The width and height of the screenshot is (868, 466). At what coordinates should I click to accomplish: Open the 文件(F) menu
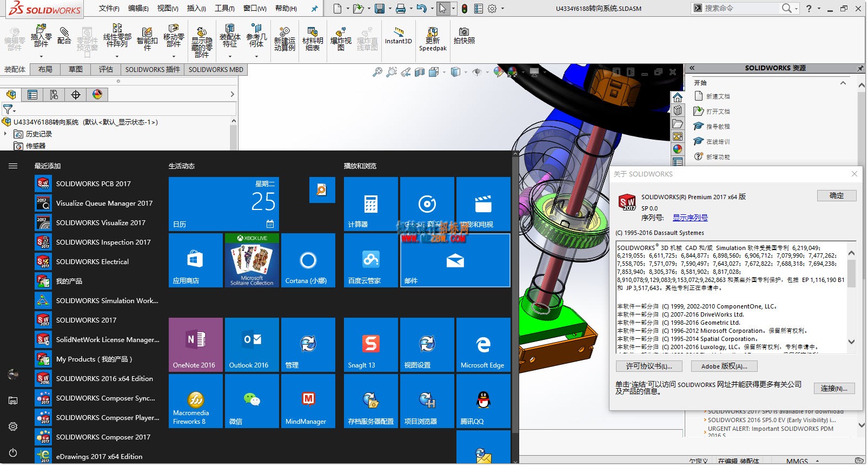109,9
